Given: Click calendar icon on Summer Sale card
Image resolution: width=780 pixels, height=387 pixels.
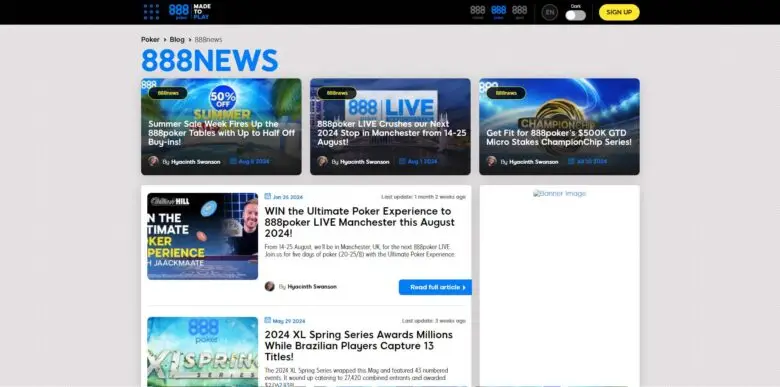Looking at the screenshot, I should (x=233, y=161).
